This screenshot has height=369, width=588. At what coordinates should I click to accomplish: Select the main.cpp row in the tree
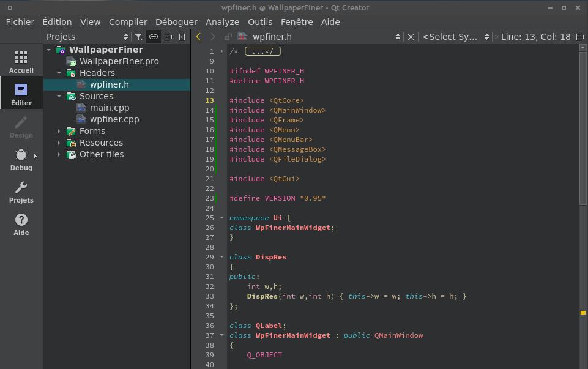(x=117, y=108)
